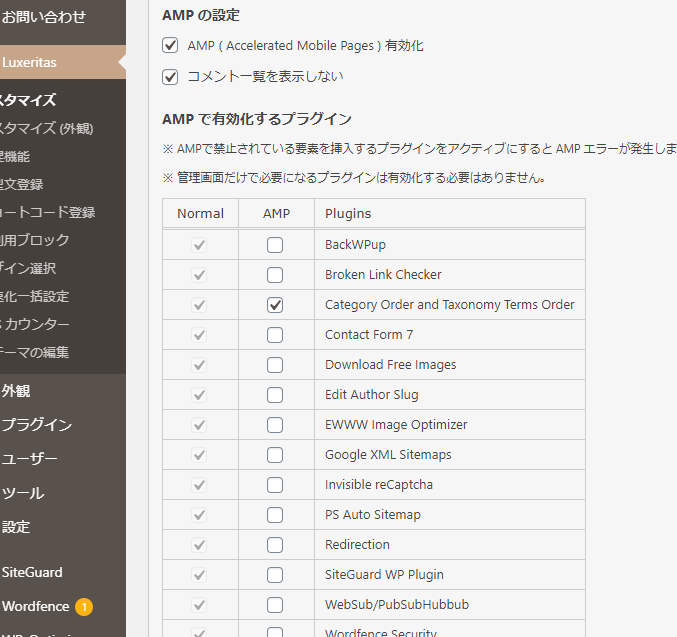The width and height of the screenshot is (677, 637).
Task: Open the プラグイン menu in the sidebar
Action: pyautogui.click(x=37, y=425)
